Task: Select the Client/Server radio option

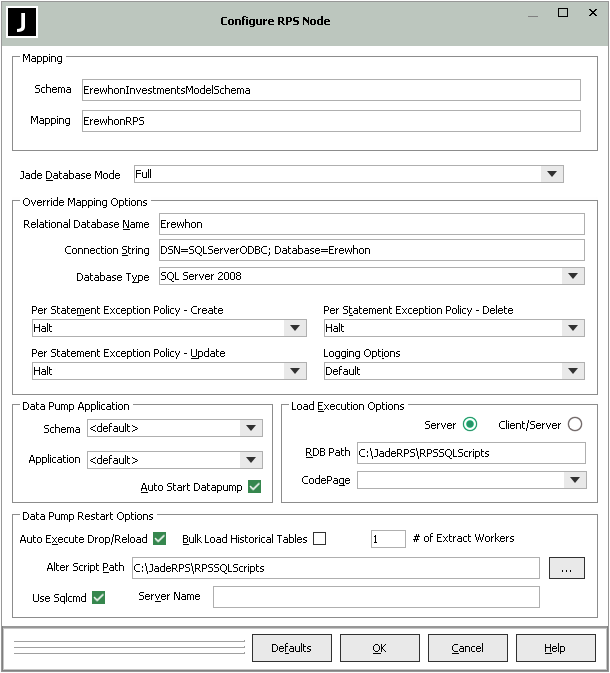Action: point(574,424)
